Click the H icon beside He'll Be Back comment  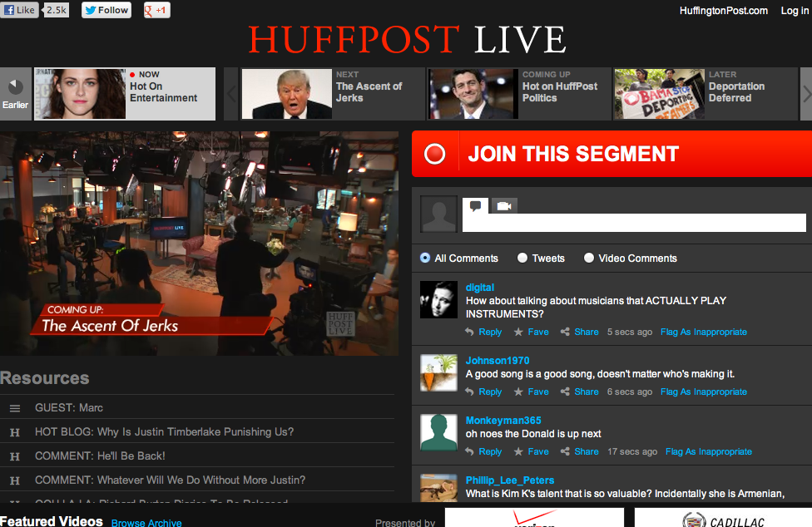click(x=15, y=456)
